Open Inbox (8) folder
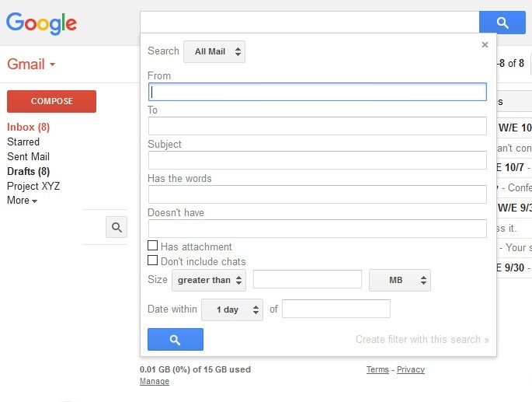532x402 pixels. pos(29,127)
